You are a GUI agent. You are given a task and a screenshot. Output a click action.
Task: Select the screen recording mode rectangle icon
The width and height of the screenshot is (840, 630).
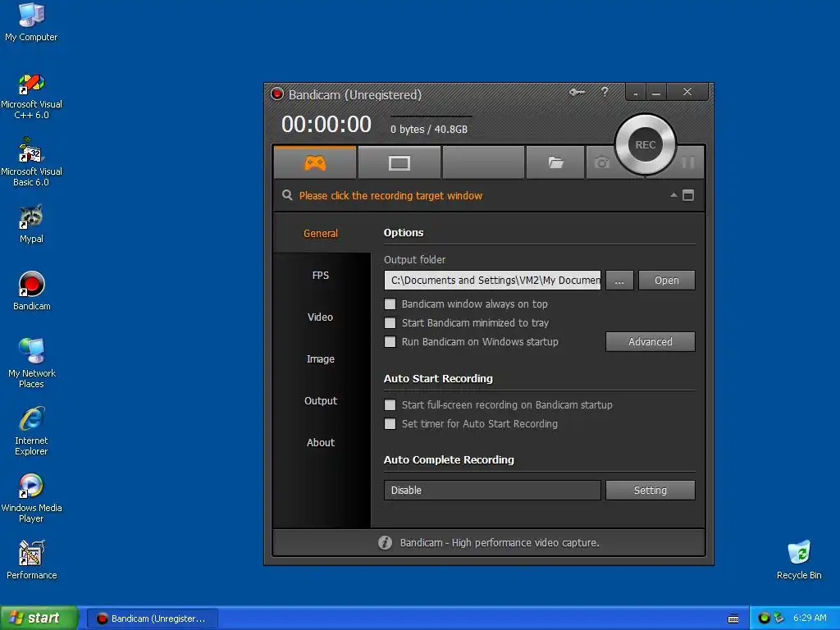click(399, 163)
